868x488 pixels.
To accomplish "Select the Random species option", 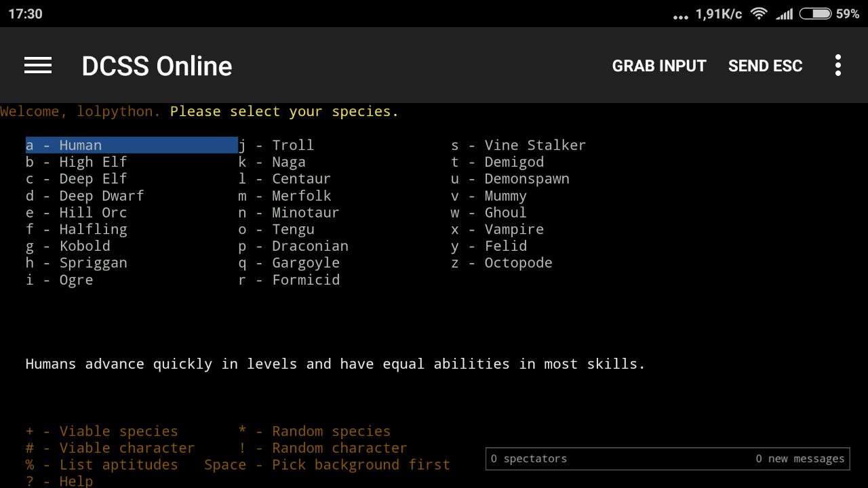I will (315, 431).
